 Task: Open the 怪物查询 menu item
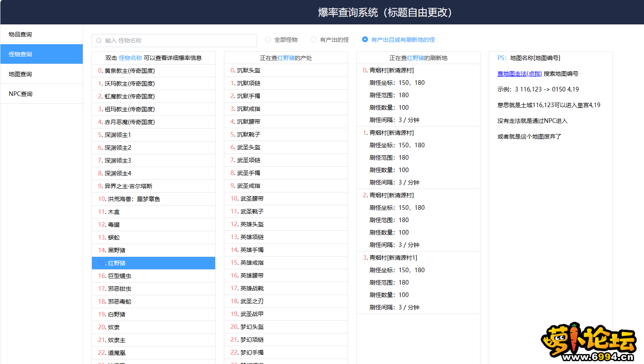(x=41, y=54)
